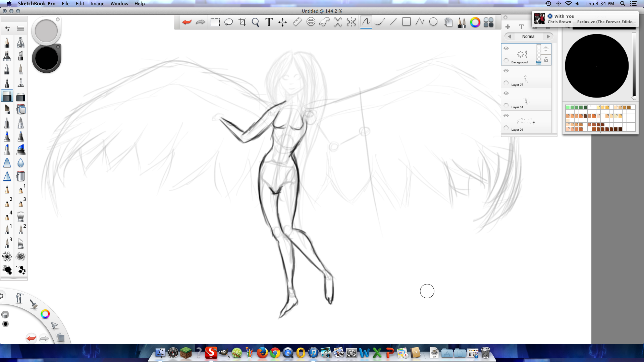The width and height of the screenshot is (644, 362).
Task: Select the Paint Bucket fill tool
Action: (x=20, y=176)
